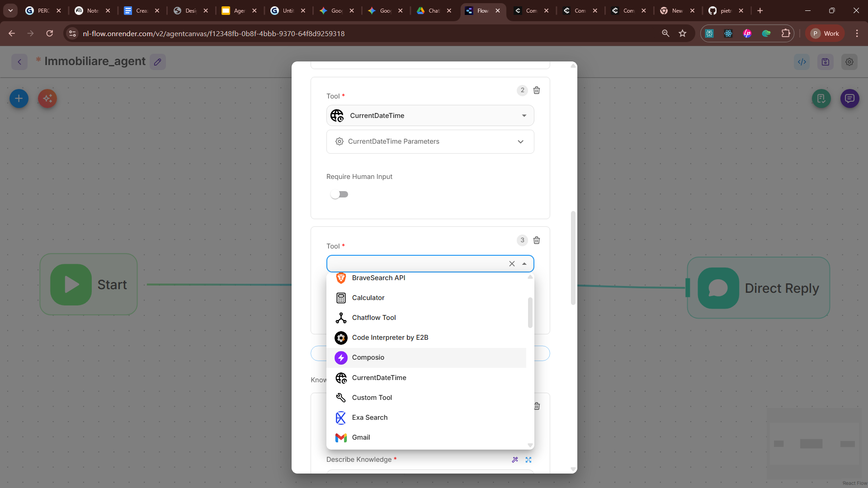Click the edit pencil next to Immobiliare_agent

pyautogui.click(x=157, y=62)
